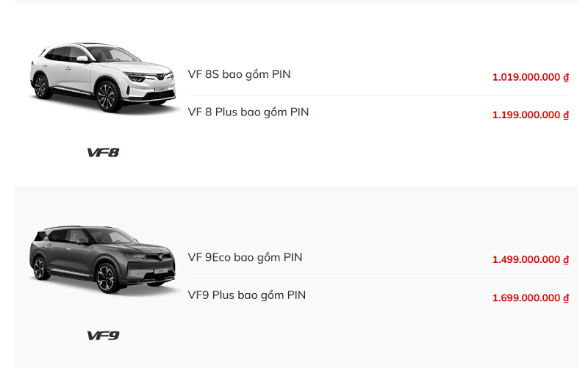Click the 1.699.000.000 price
The width and height of the screenshot is (588, 368).
526,297
